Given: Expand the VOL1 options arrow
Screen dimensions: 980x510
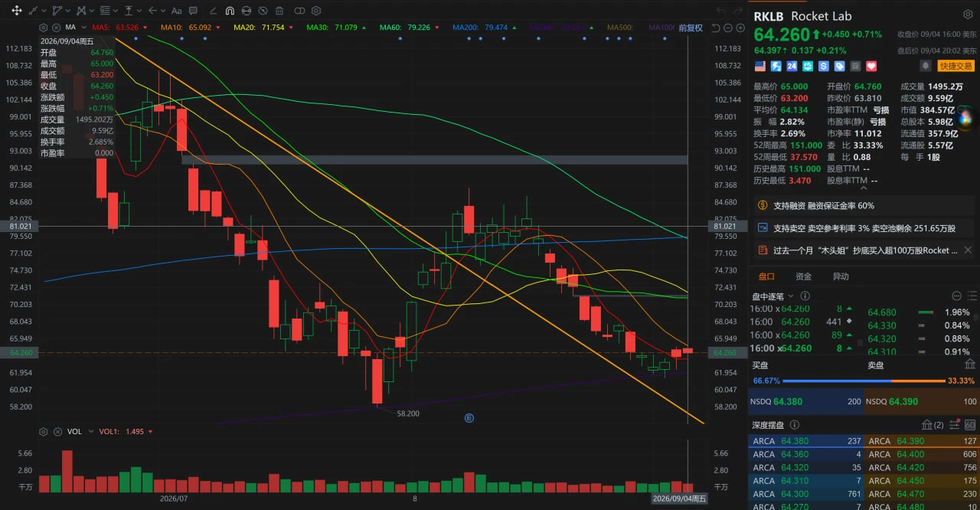Looking at the screenshot, I should pos(150,432).
